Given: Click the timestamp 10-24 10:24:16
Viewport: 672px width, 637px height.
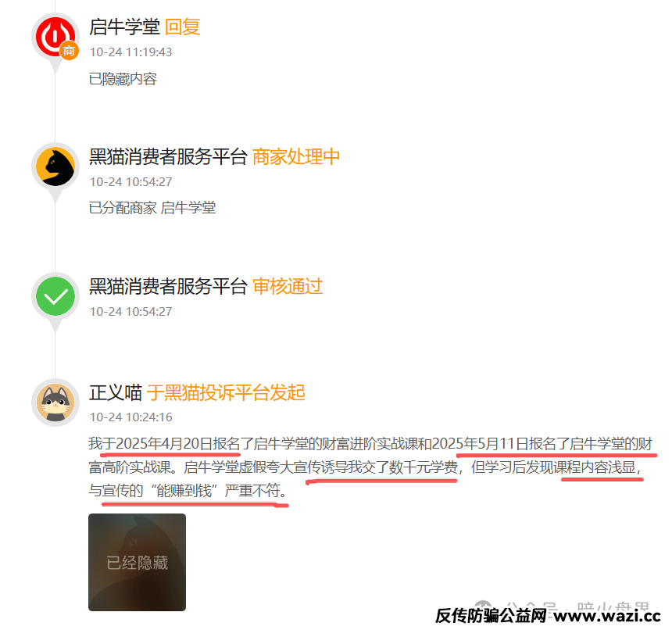Looking at the screenshot, I should pos(130,417).
